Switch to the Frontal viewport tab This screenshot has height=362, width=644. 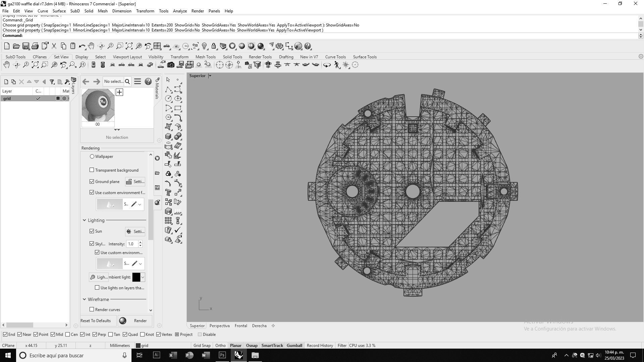pyautogui.click(x=241, y=326)
